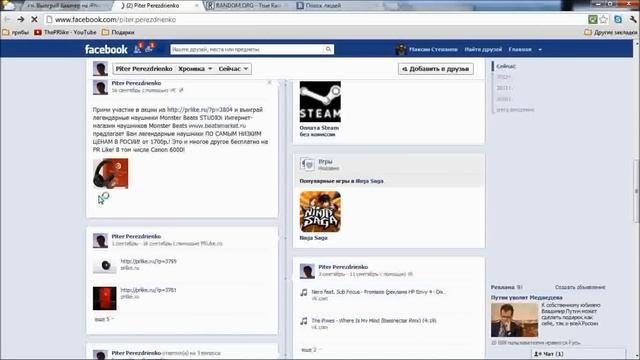
Task: Open Steam logo image
Action: coord(320,102)
